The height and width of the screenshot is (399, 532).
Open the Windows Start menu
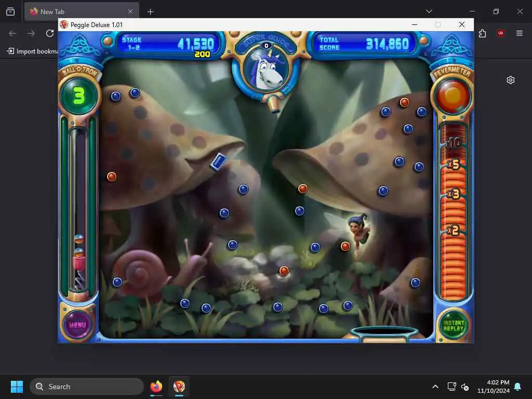(x=17, y=387)
